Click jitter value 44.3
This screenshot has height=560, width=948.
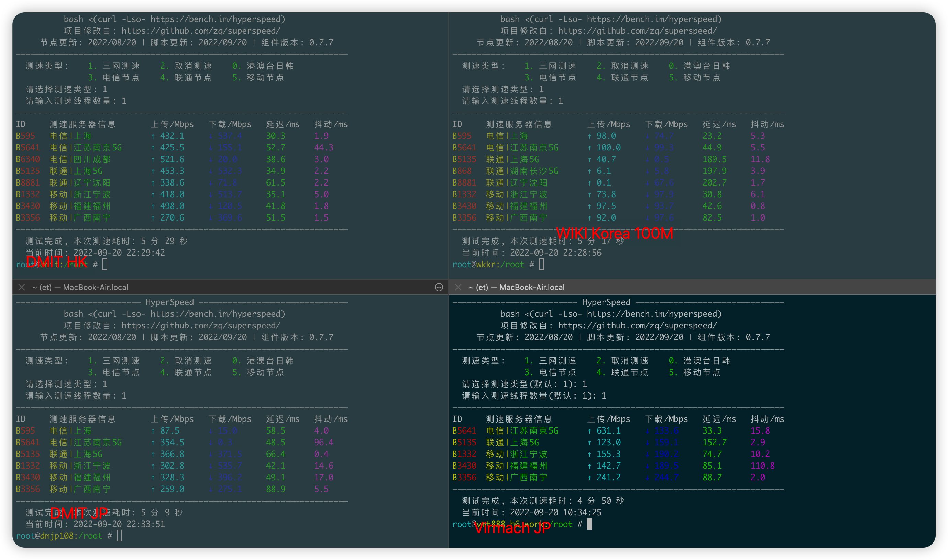323,147
